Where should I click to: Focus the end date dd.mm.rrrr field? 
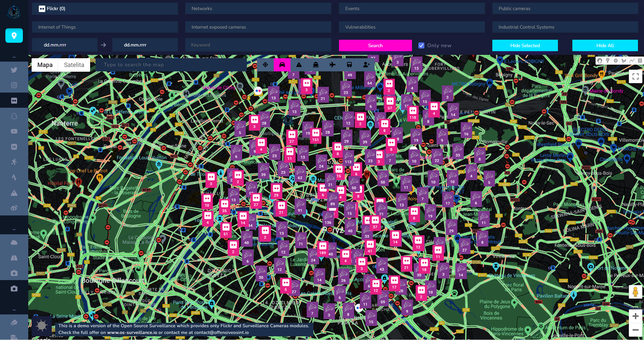(x=145, y=45)
